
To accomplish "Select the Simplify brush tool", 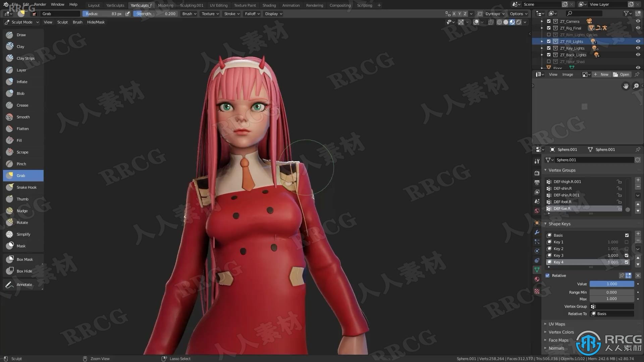I will pos(23,234).
